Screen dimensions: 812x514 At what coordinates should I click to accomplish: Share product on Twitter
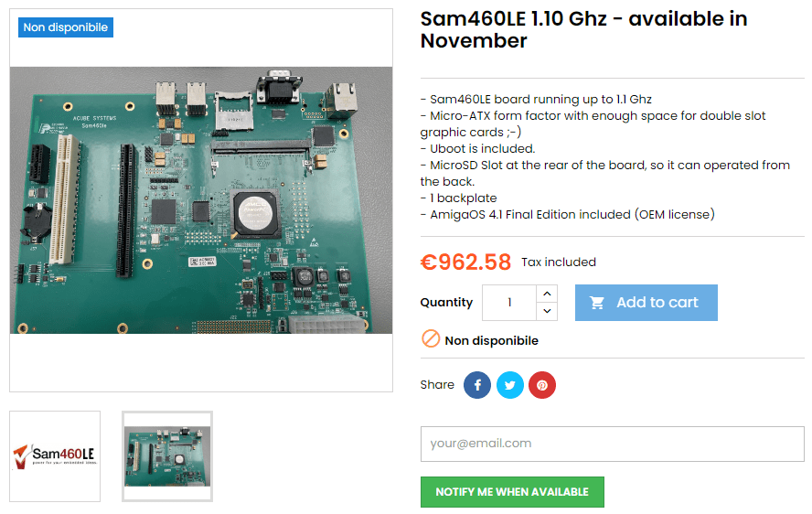pyautogui.click(x=510, y=385)
